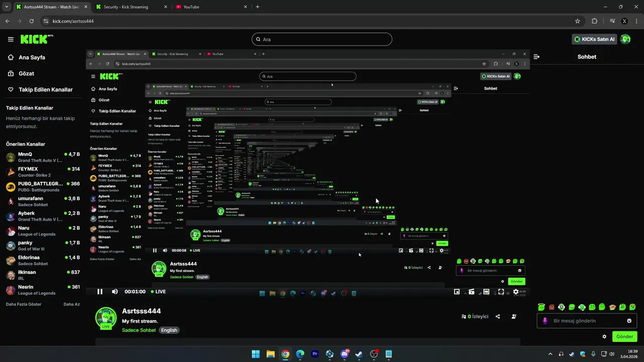Select Naru channel in sidebar
This screenshot has width=644, height=362.
(42, 231)
